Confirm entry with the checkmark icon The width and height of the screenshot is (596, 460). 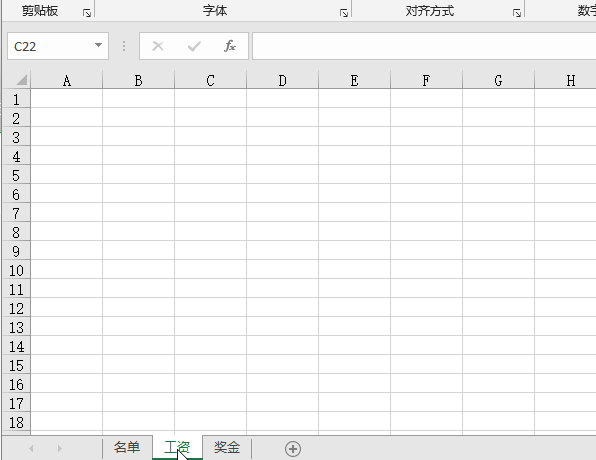point(194,46)
